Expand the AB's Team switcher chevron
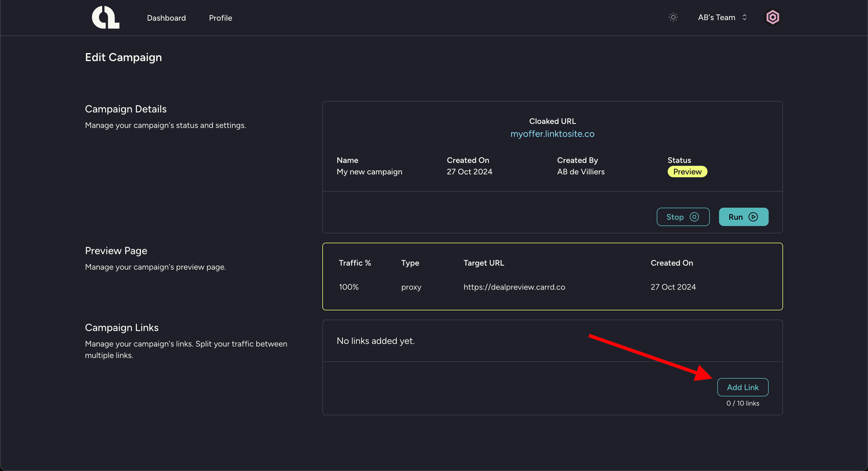868x471 pixels. click(744, 17)
